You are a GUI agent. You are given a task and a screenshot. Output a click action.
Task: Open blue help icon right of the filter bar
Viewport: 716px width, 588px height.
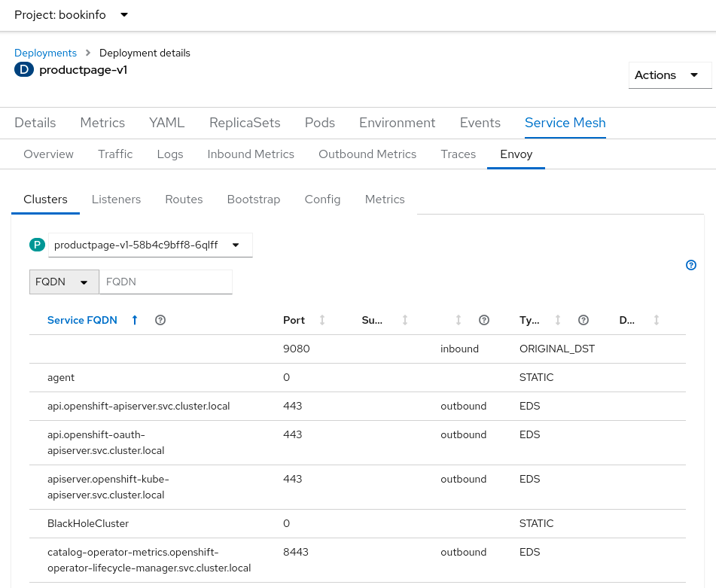(x=691, y=265)
